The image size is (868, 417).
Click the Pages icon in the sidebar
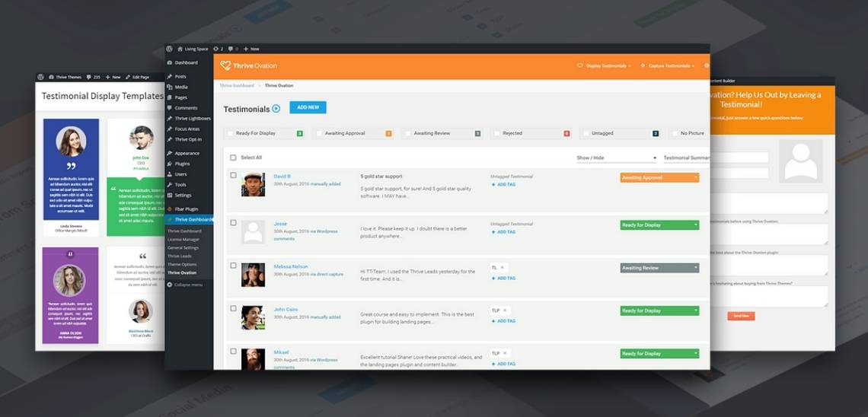(x=169, y=97)
